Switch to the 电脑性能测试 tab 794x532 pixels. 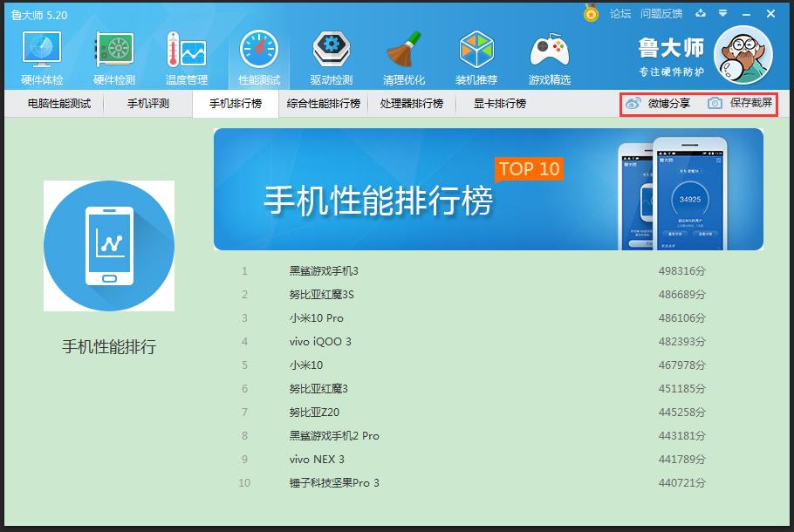58,104
